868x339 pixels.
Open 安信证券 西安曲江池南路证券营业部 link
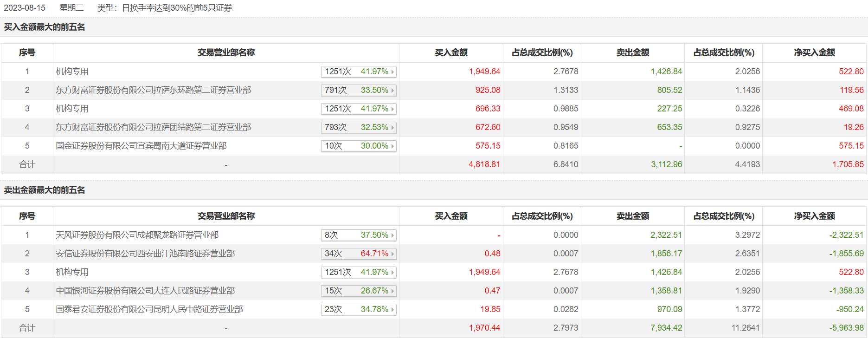145,254
